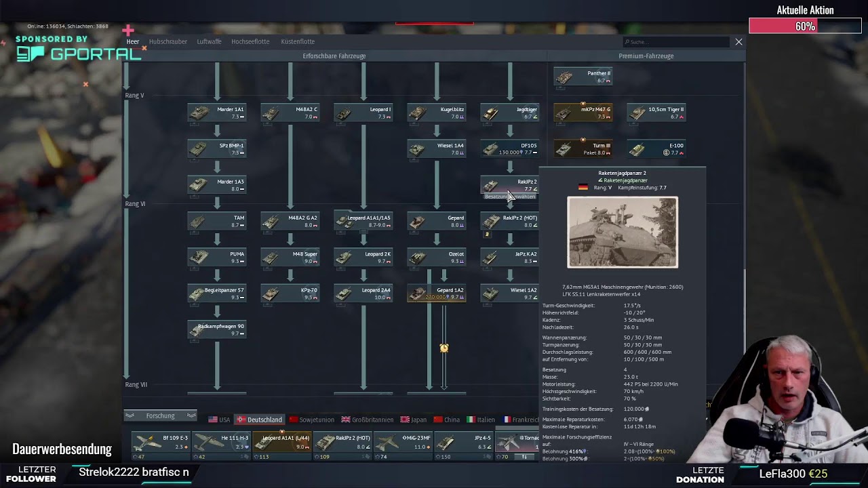Select the Marder 1A3 vehicle card
Screen dimensions: 868x488
click(217, 185)
